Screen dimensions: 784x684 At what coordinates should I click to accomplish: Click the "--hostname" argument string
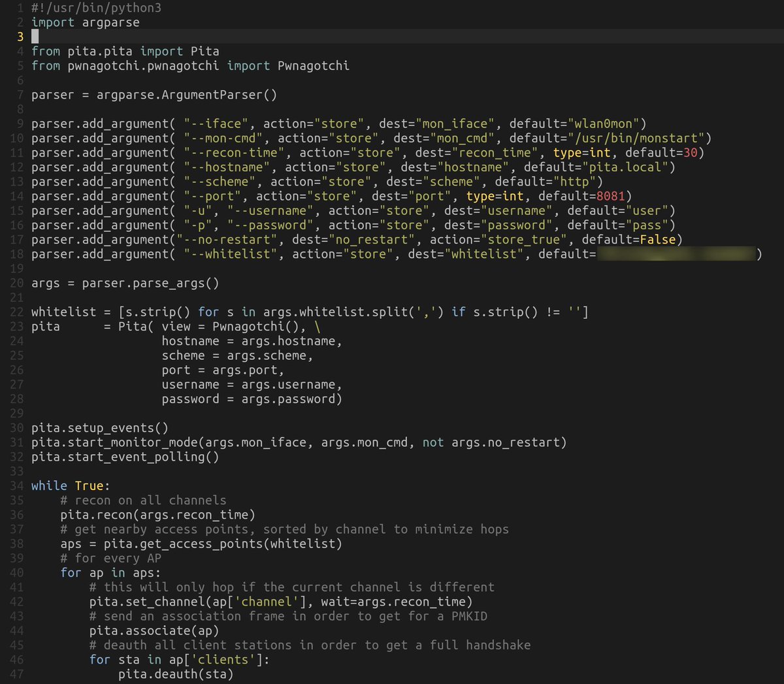click(227, 167)
